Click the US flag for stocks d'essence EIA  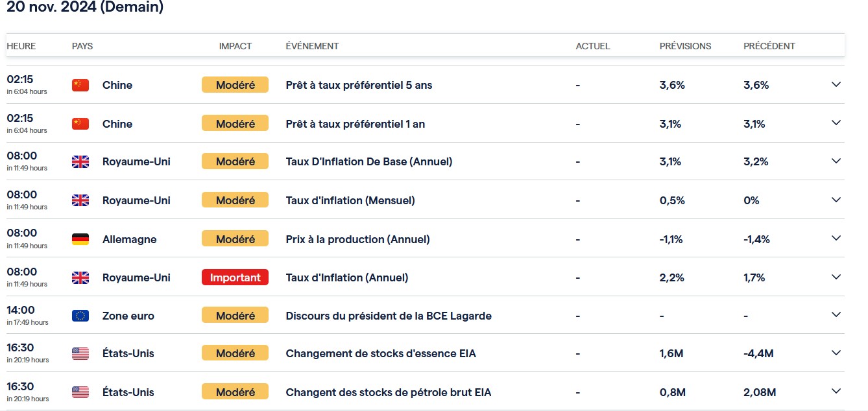(x=80, y=353)
